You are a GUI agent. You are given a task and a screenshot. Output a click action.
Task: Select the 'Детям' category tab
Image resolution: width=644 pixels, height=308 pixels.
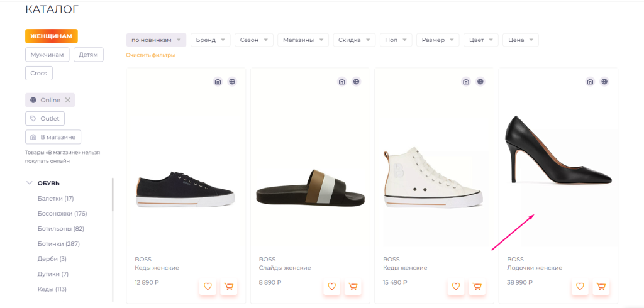click(89, 55)
